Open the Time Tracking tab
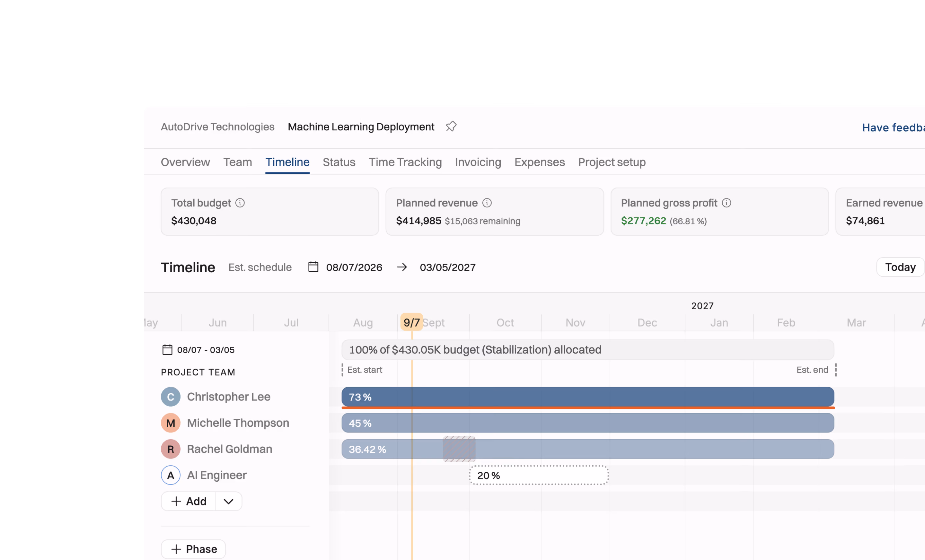Image resolution: width=925 pixels, height=560 pixels. (405, 162)
